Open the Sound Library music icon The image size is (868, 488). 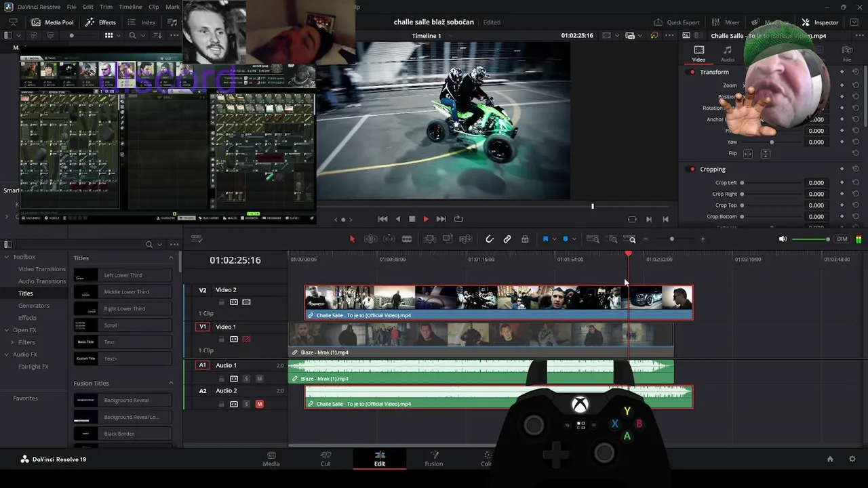pyautogui.click(x=172, y=22)
